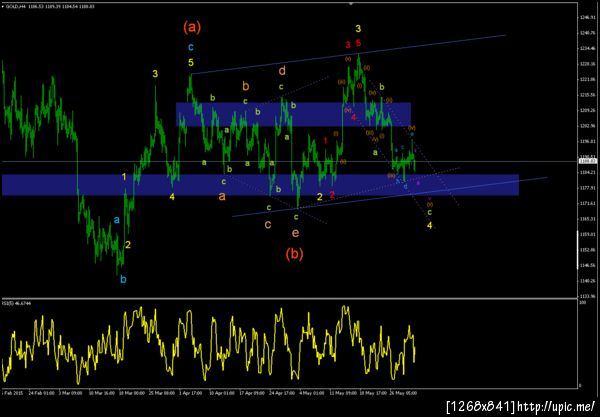Select the red (b) wave label
This screenshot has height=417, width=600.
click(294, 254)
